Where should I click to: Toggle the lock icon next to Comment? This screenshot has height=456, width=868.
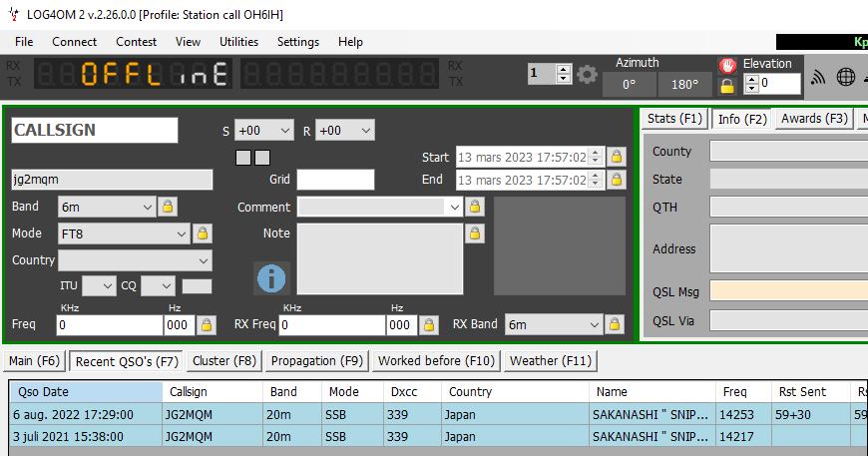pos(475,207)
